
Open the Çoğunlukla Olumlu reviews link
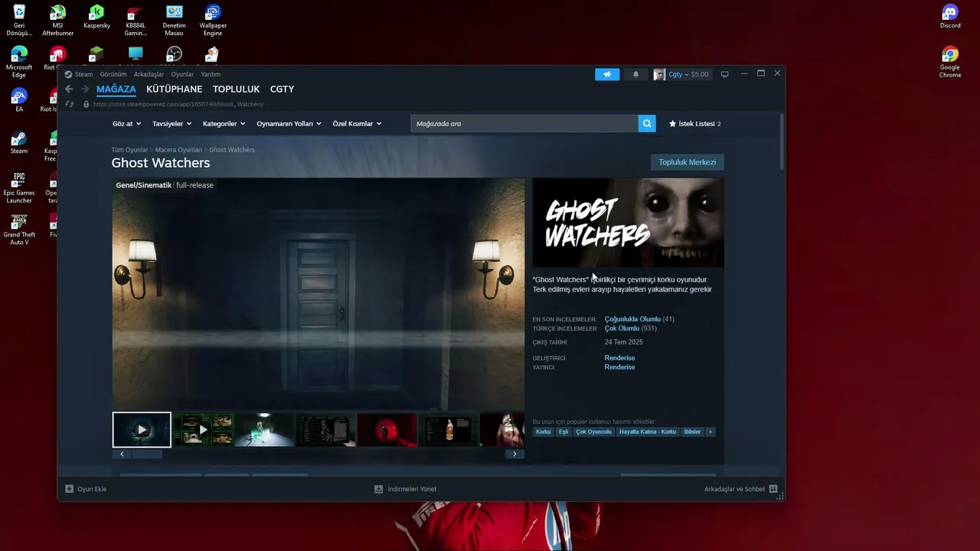click(x=632, y=319)
